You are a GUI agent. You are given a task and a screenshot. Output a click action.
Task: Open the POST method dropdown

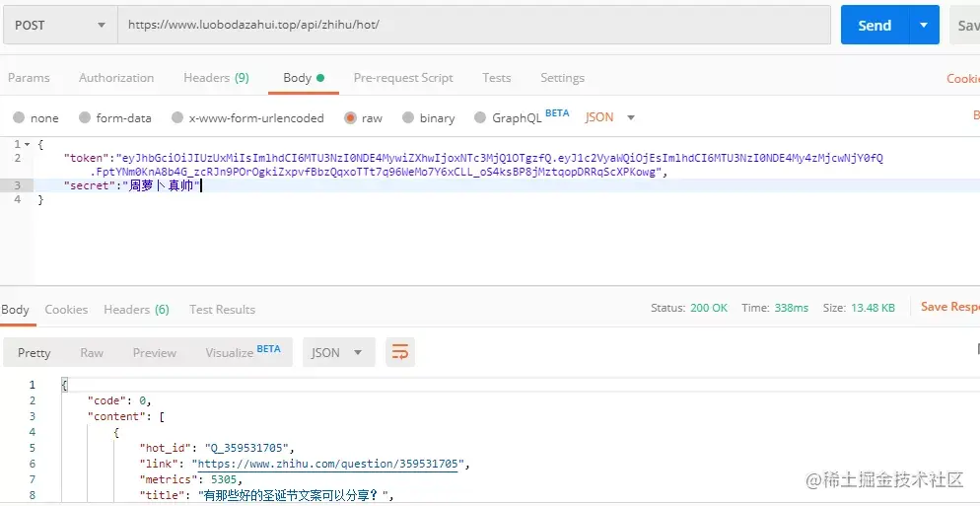[60, 25]
